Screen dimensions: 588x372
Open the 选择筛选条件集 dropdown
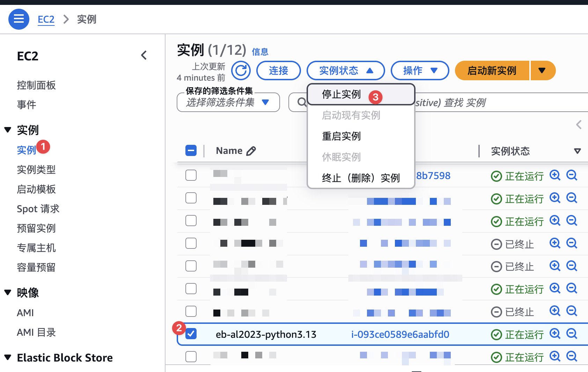click(228, 102)
